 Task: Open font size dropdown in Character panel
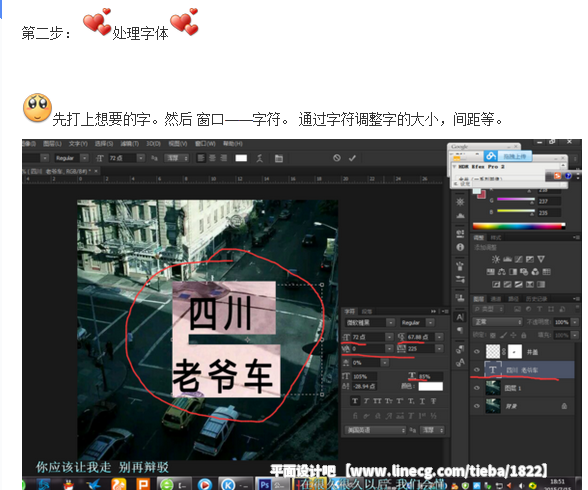tap(389, 337)
